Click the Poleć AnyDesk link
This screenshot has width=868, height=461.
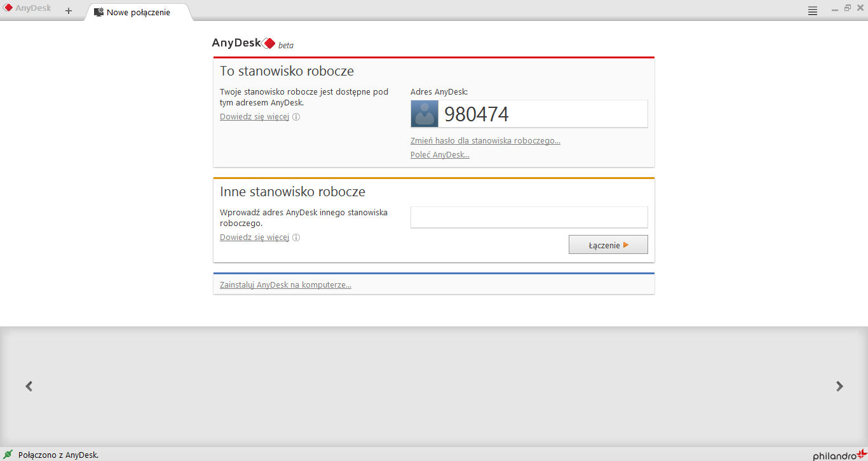pos(440,155)
